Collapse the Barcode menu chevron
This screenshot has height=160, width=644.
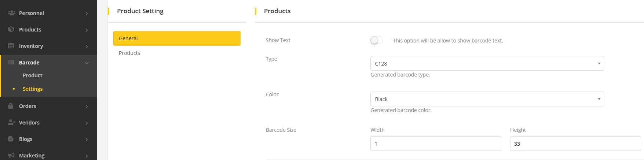point(87,63)
